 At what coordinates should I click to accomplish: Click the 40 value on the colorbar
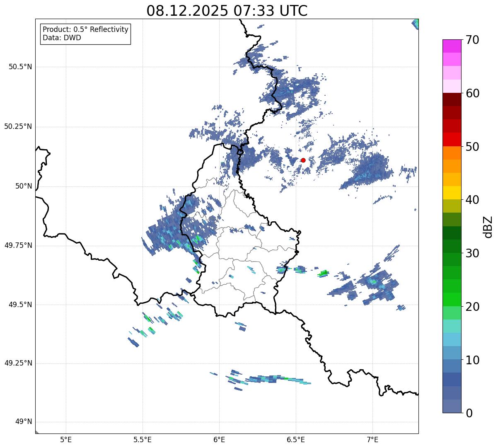pyautogui.click(x=472, y=200)
